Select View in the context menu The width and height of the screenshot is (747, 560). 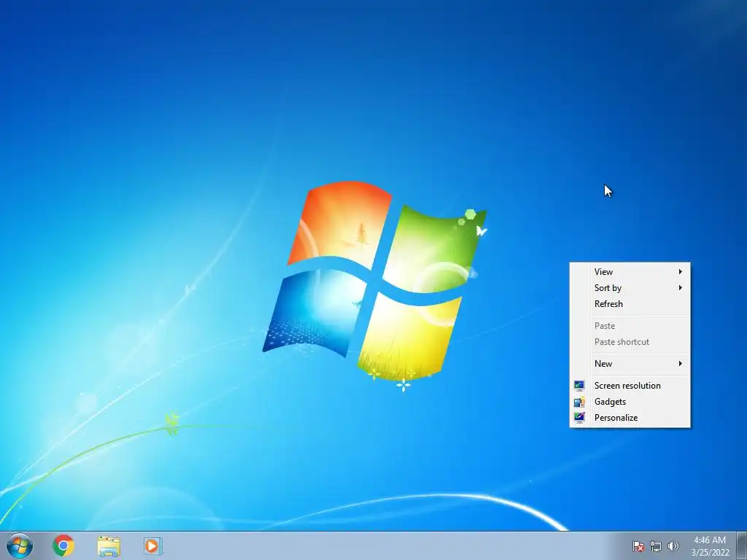click(630, 272)
